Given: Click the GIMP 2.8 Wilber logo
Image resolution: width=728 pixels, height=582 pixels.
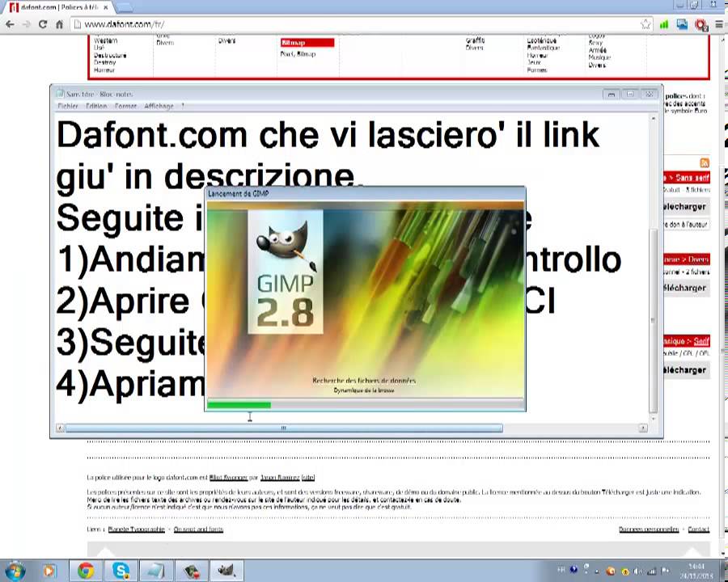Looking at the screenshot, I should tap(285, 272).
